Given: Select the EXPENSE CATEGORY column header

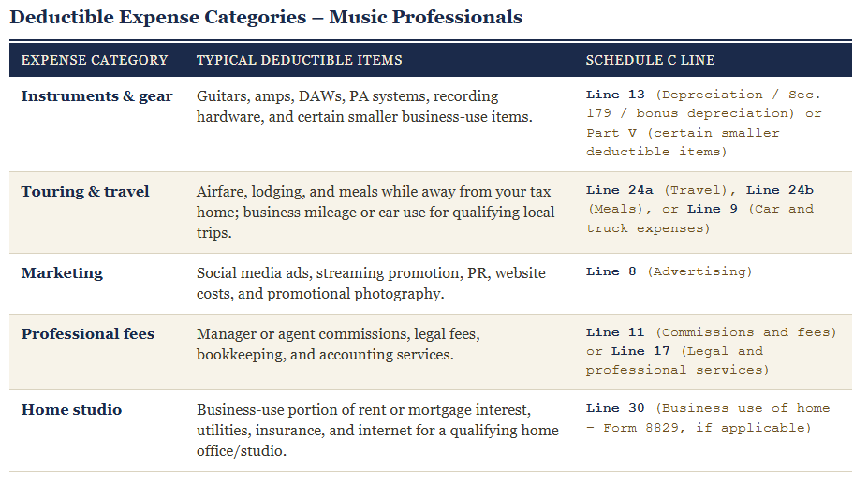Looking at the screenshot, I should pyautogui.click(x=95, y=60).
